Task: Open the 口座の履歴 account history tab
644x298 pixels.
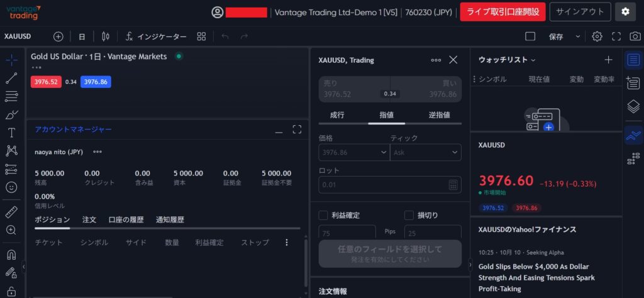Action: [x=126, y=219]
